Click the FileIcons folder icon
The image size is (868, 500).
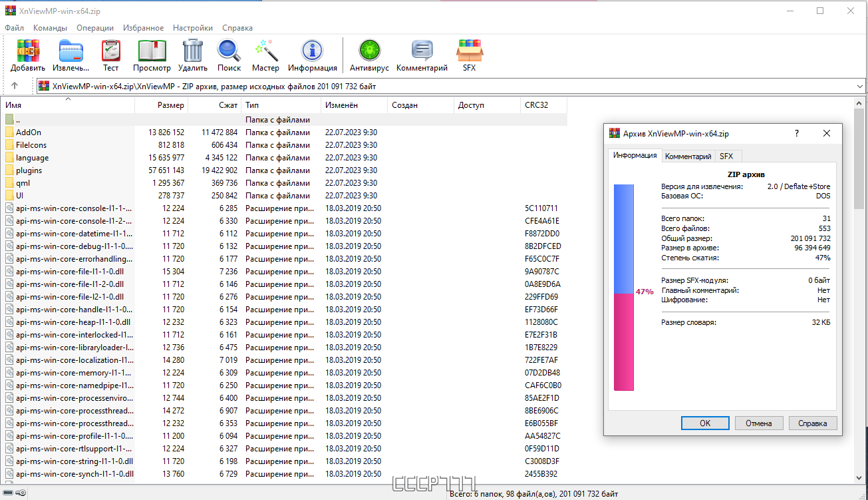click(9, 145)
